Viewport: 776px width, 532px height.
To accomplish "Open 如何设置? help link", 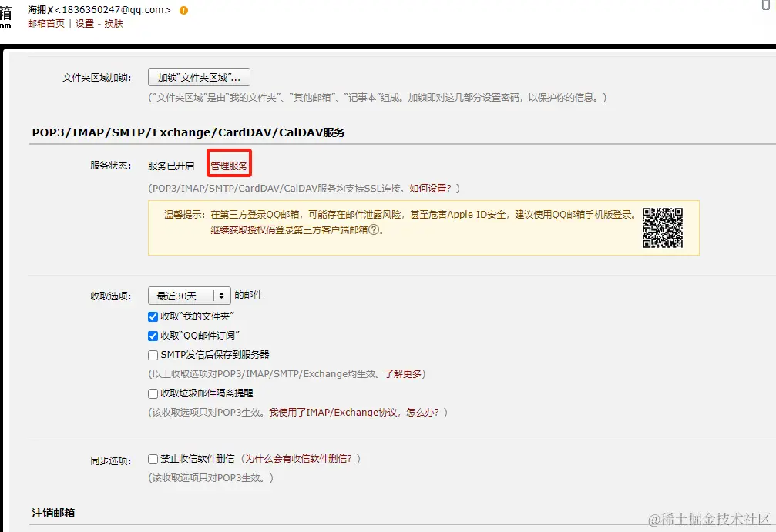I will click(430, 189).
